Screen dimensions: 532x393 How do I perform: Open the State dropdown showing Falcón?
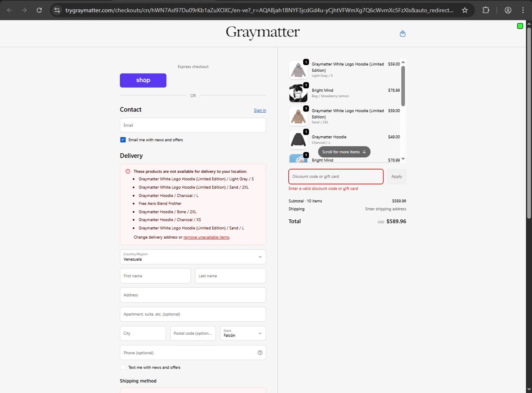point(243,333)
